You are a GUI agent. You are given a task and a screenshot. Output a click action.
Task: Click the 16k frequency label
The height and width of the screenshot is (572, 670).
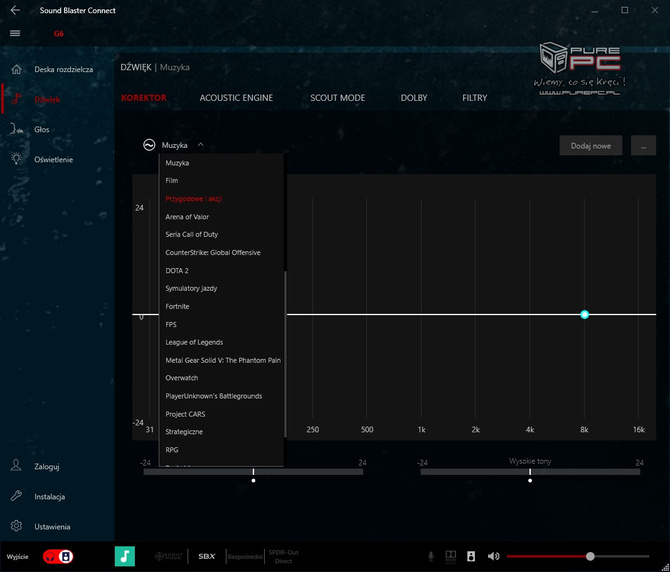click(638, 430)
